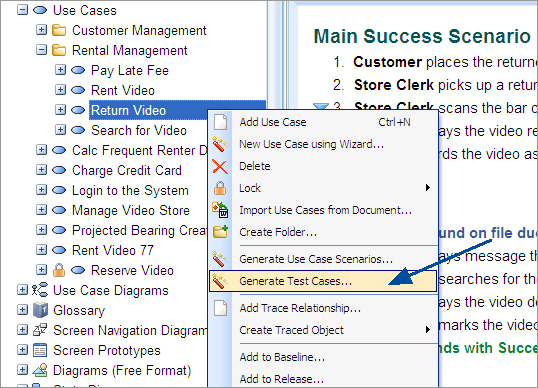Click the bold Customer actor in step 1
Image resolution: width=538 pixels, height=388 pixels.
[x=387, y=62]
